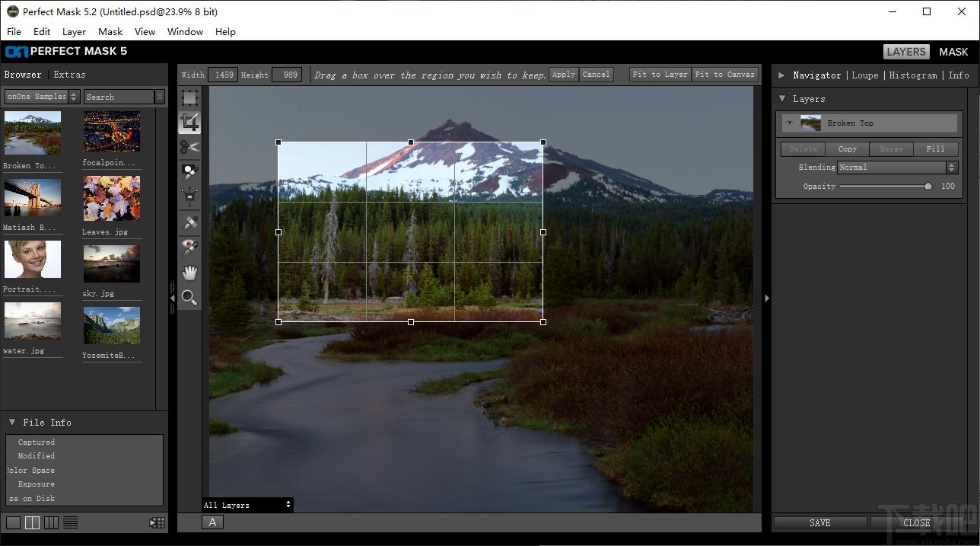Toggle visibility of Broken Top layer
Image resolution: width=980 pixels, height=546 pixels.
pos(790,123)
